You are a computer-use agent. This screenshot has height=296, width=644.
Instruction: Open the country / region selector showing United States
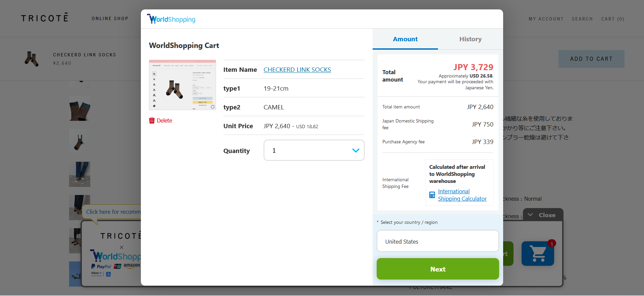[x=438, y=241]
